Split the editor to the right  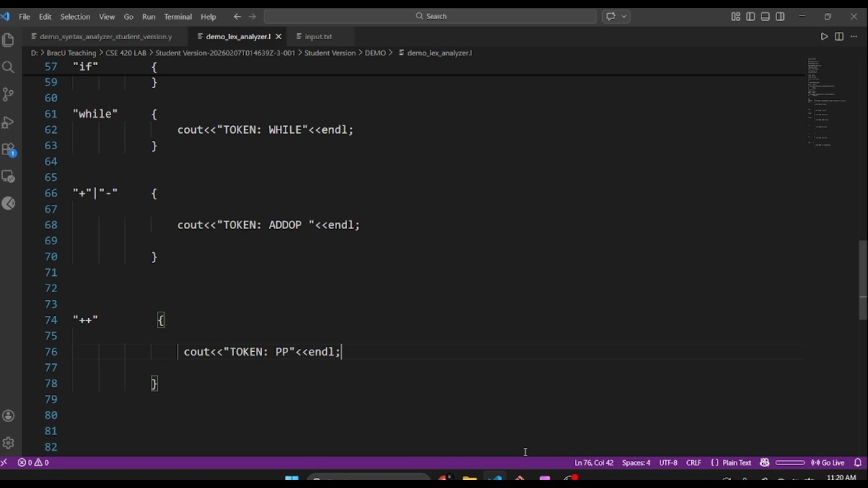(x=839, y=37)
